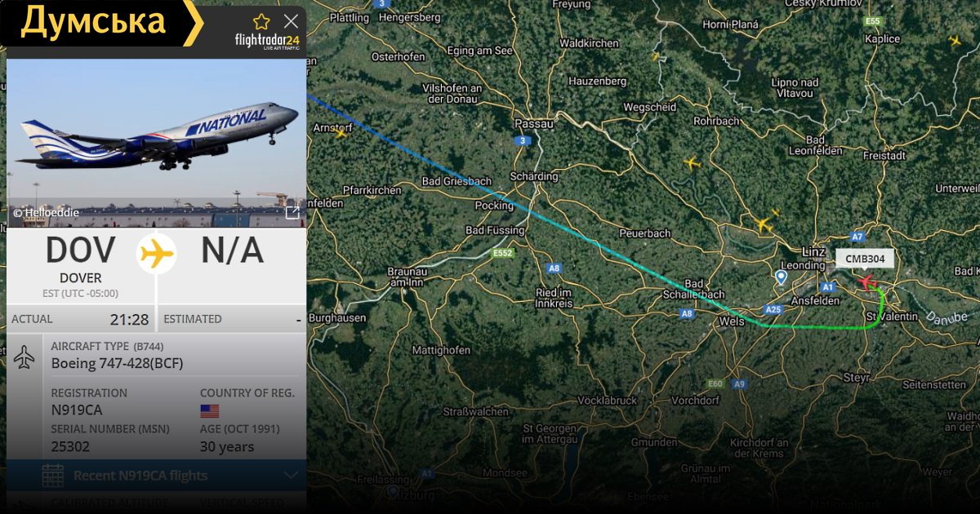Select yellow aircraft east of Kaplice
Viewport: 980px width, 514px height.
click(955, 40)
